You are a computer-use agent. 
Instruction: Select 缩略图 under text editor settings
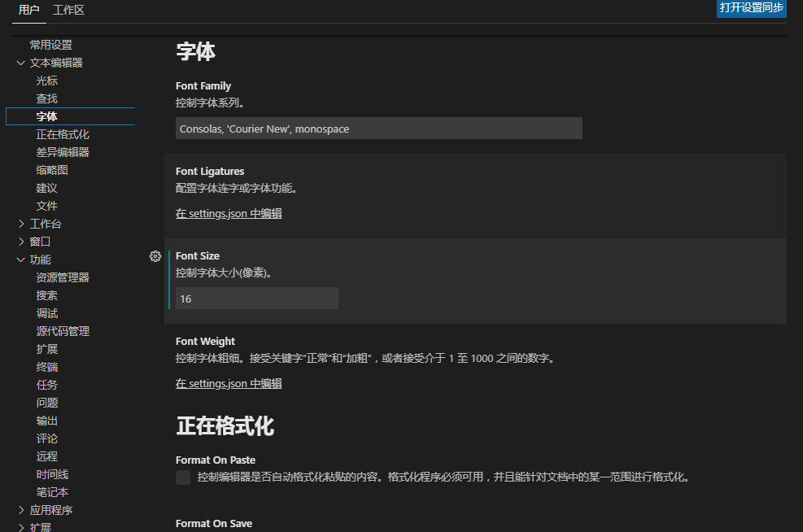pyautogui.click(x=52, y=170)
